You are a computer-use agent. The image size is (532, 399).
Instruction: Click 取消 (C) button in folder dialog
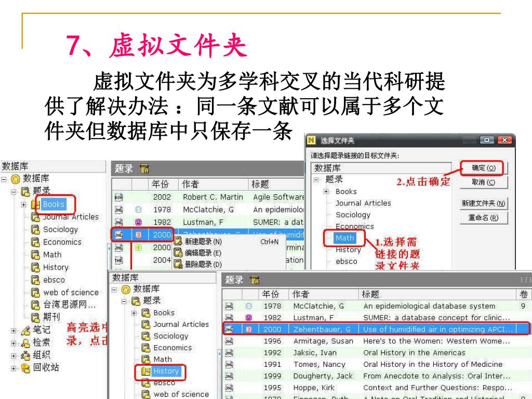coord(483,182)
